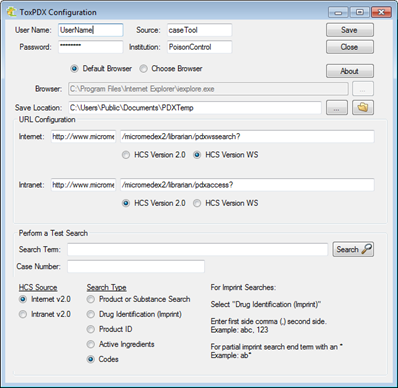Browse for Save Location path
Viewport: 398px width, 388px height.
point(337,108)
